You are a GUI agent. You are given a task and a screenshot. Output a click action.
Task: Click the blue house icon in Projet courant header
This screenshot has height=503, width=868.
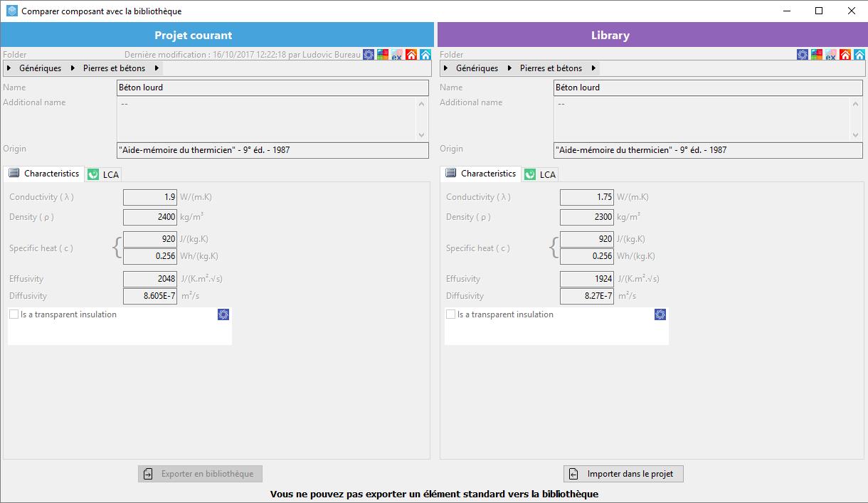click(425, 54)
